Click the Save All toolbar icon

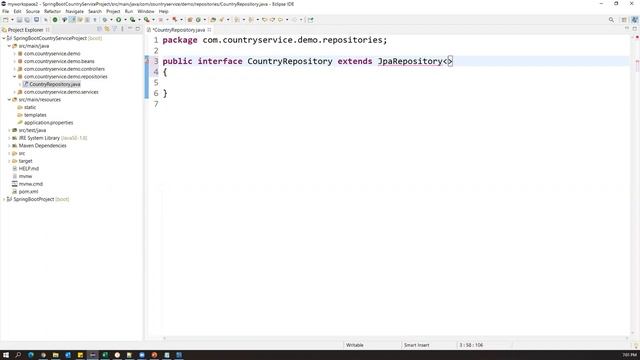(27, 20)
